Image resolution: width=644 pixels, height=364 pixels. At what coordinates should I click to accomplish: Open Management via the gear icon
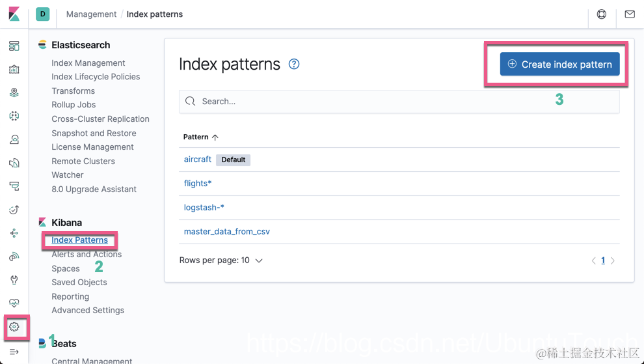(14, 327)
